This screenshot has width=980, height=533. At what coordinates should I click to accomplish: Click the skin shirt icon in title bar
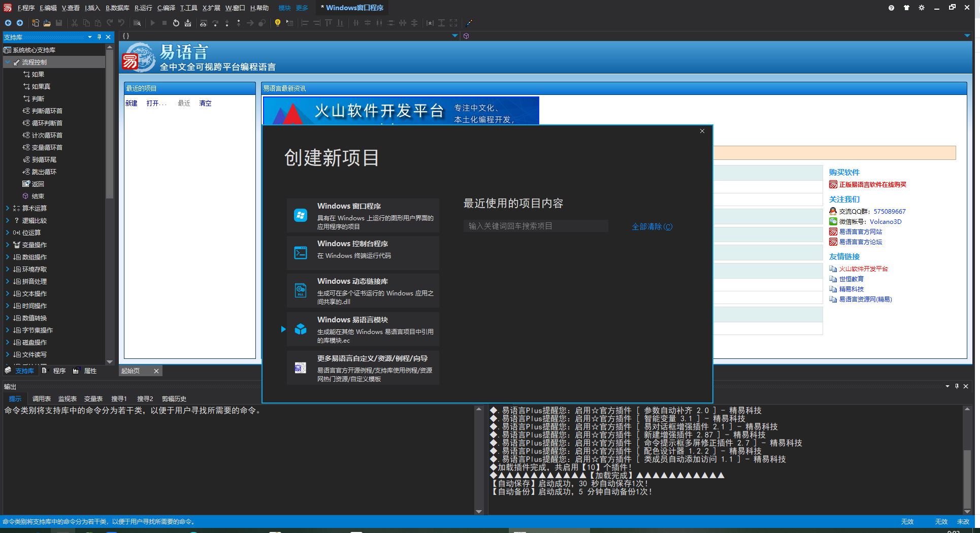click(906, 8)
